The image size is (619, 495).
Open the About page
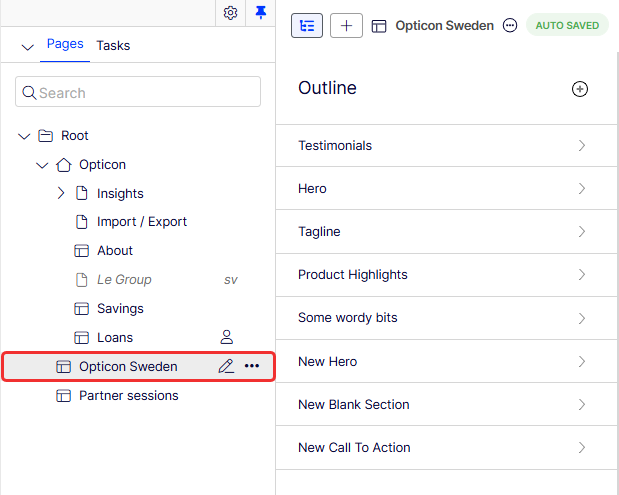click(115, 251)
